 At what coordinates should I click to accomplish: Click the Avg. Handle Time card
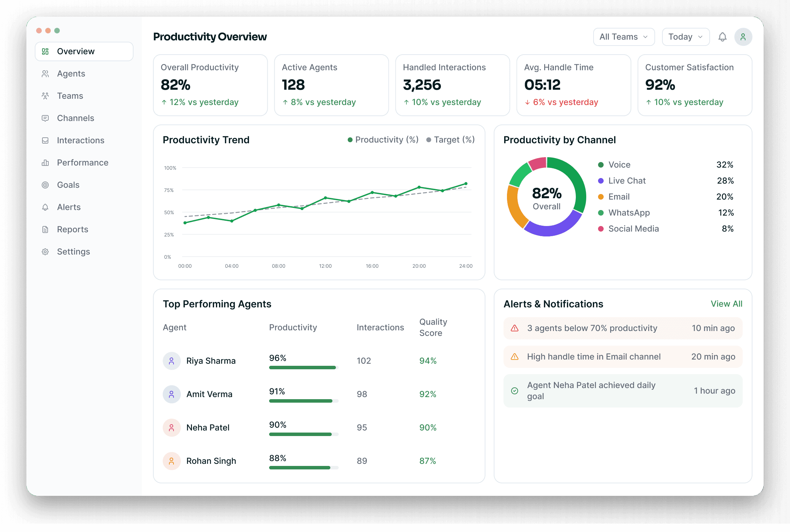[x=574, y=85]
